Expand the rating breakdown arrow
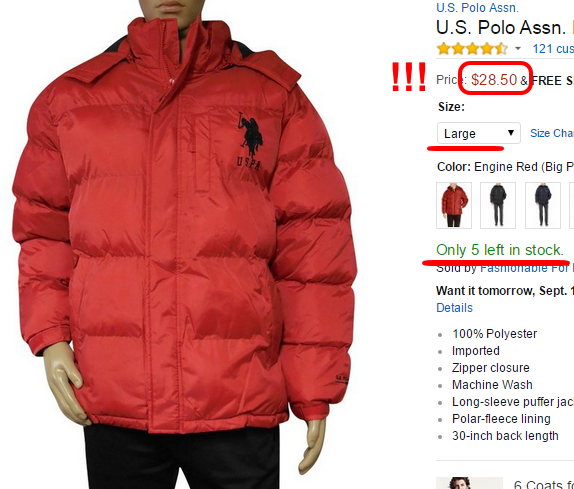The height and width of the screenshot is (489, 574). pyautogui.click(x=518, y=48)
